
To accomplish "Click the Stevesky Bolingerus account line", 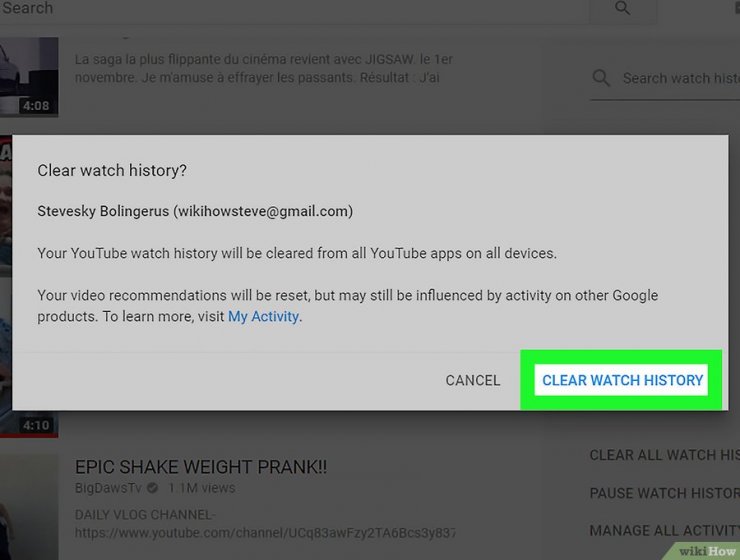I will click(x=195, y=211).
